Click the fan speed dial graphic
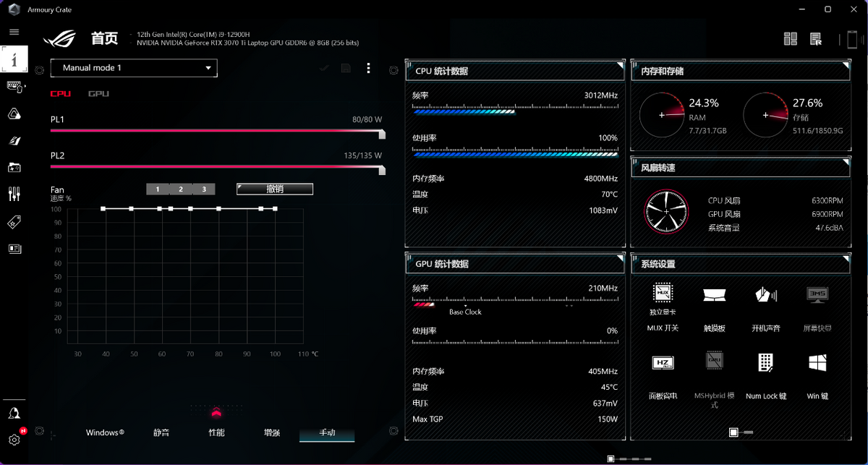Screen dimensions: 868x465 tap(665, 211)
